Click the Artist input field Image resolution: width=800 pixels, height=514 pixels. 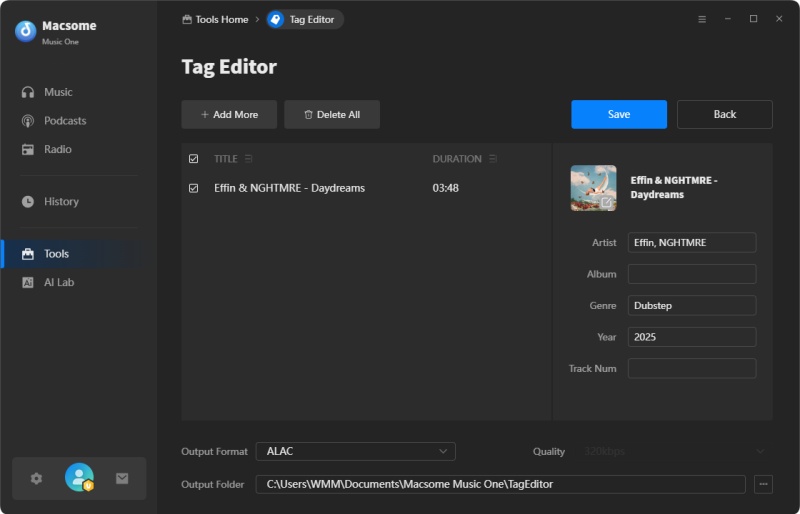[692, 242]
